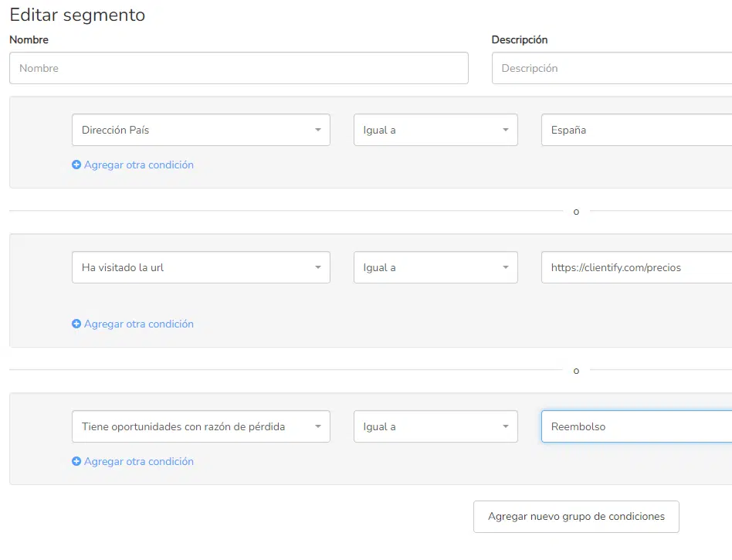Viewport: 732px width, 560px height.
Task: Add another condition under Ha visitado la url group
Action: tap(139, 324)
